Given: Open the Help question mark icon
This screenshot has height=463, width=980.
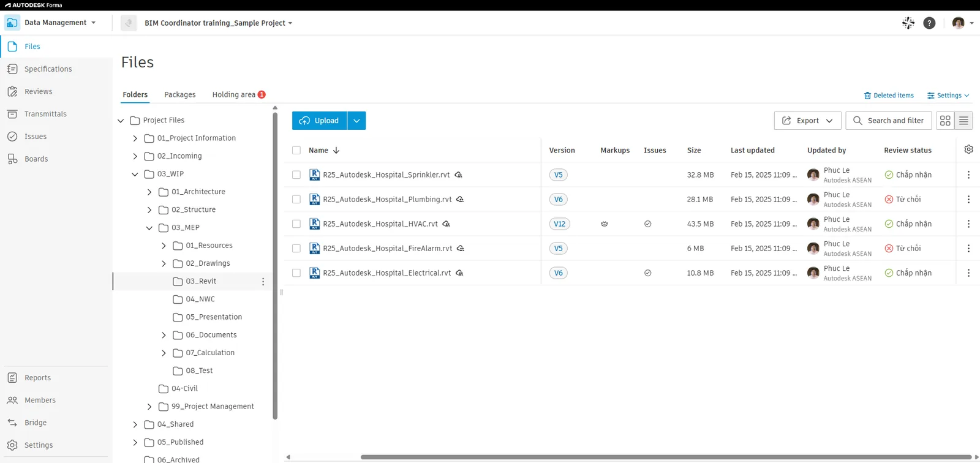Looking at the screenshot, I should pyautogui.click(x=929, y=23).
